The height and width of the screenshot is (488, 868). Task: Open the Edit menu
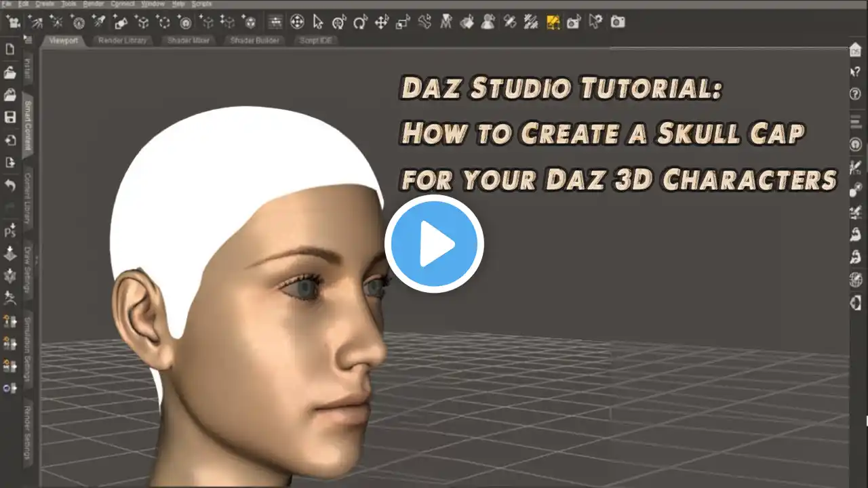(24, 4)
